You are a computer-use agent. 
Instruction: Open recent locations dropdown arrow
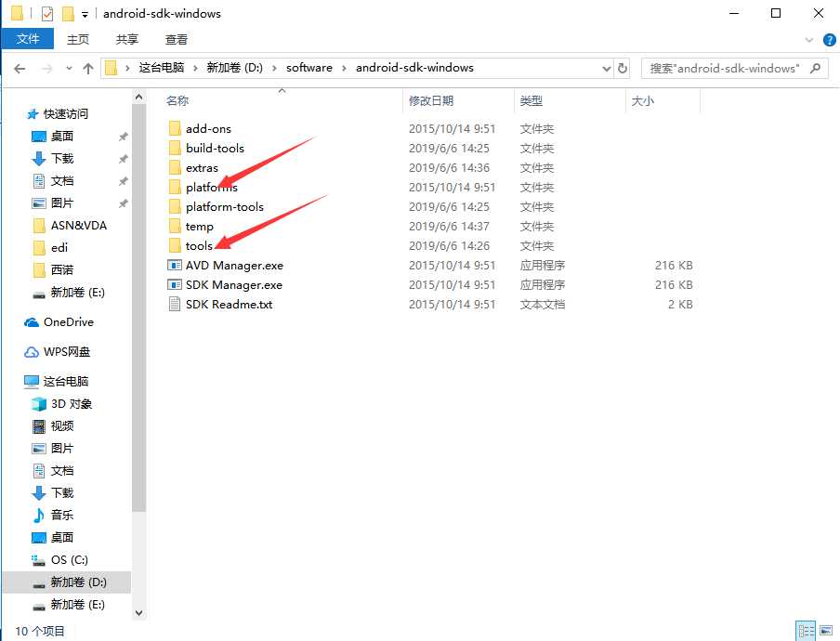(69, 69)
